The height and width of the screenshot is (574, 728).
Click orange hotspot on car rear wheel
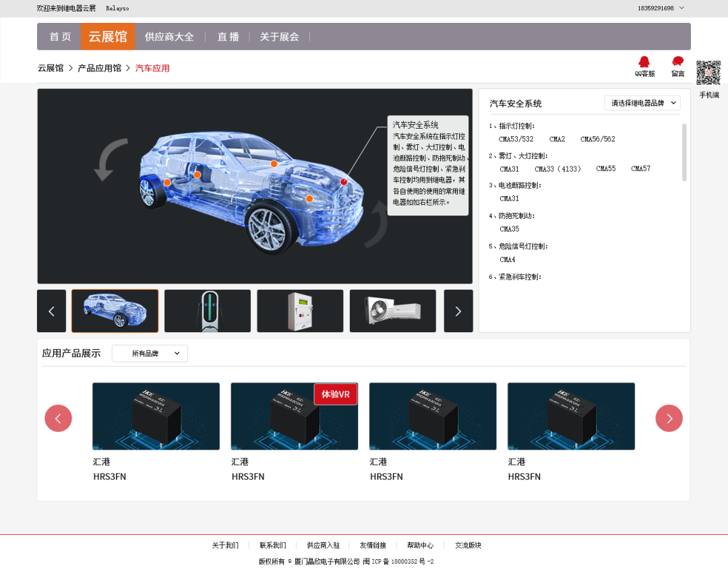(x=167, y=183)
